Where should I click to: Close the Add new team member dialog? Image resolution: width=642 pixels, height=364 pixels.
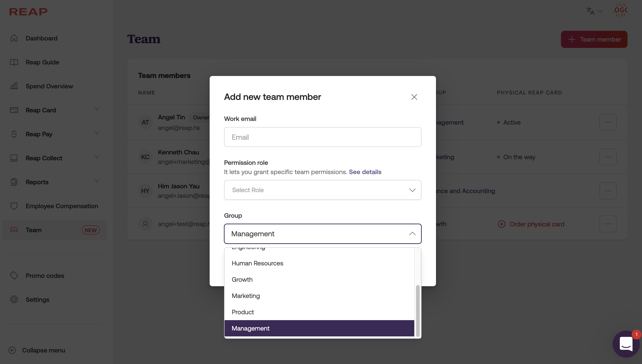point(414,97)
